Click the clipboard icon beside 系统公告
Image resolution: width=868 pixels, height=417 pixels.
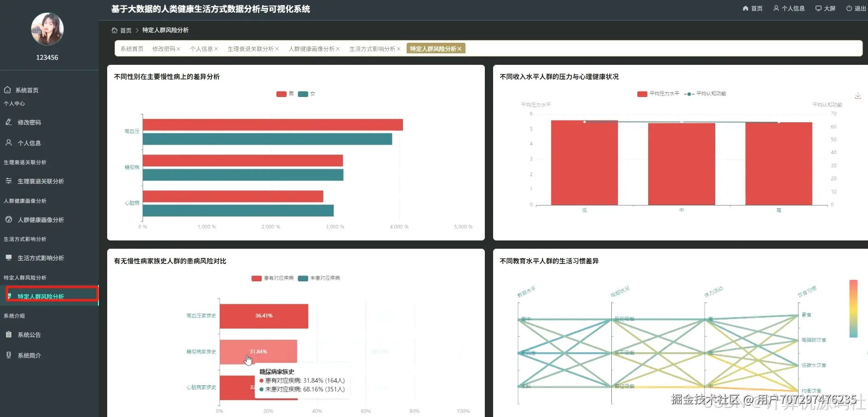(x=8, y=334)
